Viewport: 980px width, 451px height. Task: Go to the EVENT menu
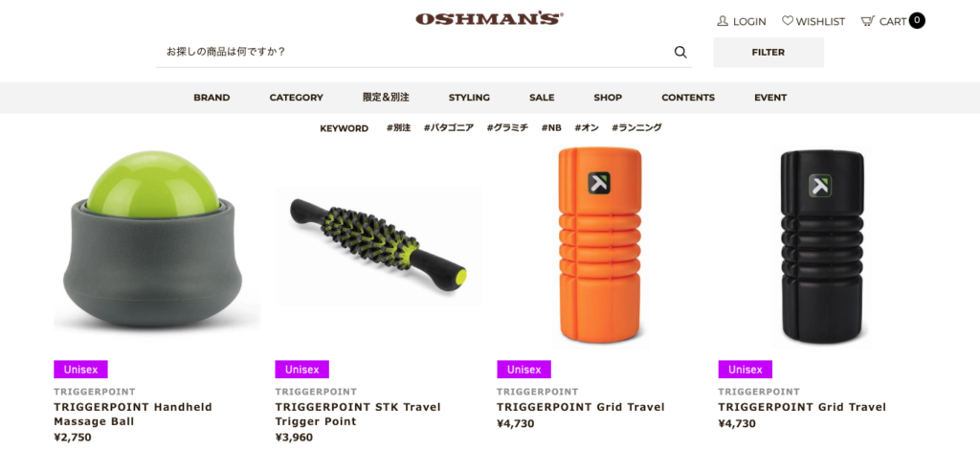click(x=770, y=98)
